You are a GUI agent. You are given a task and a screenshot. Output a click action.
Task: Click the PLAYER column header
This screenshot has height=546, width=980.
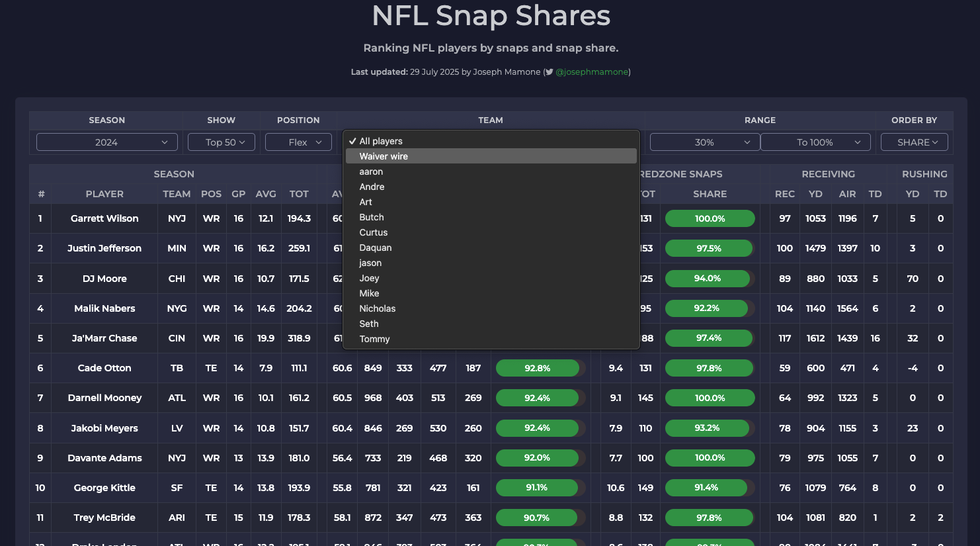click(104, 194)
